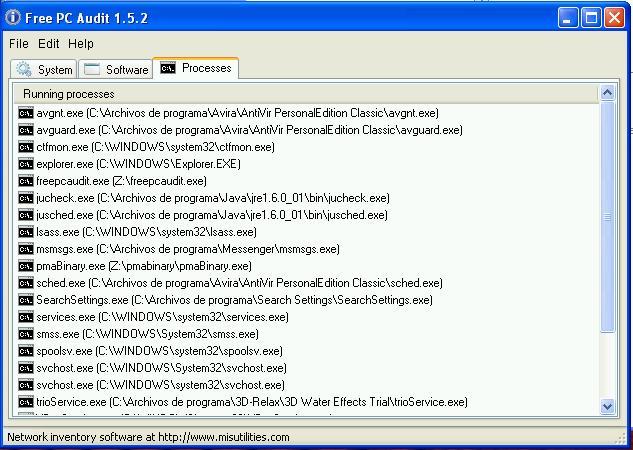The width and height of the screenshot is (633, 450).
Task: Switch to the Software tab
Action: pyautogui.click(x=115, y=69)
